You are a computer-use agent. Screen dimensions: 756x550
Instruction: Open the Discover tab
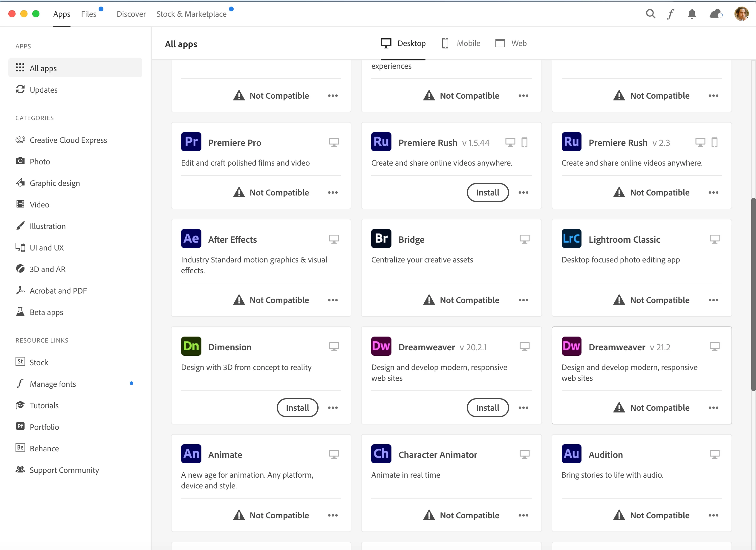coord(131,14)
